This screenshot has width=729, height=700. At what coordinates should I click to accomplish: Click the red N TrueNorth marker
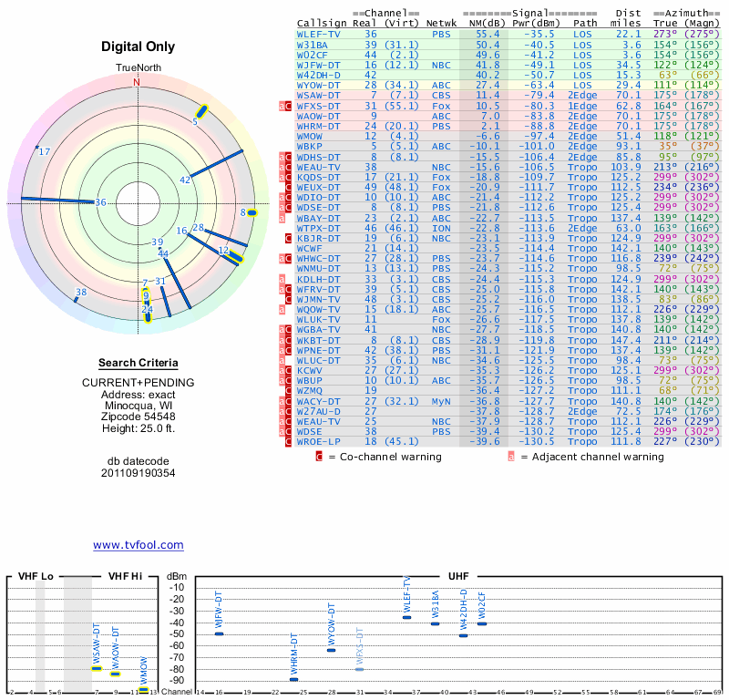point(137,82)
